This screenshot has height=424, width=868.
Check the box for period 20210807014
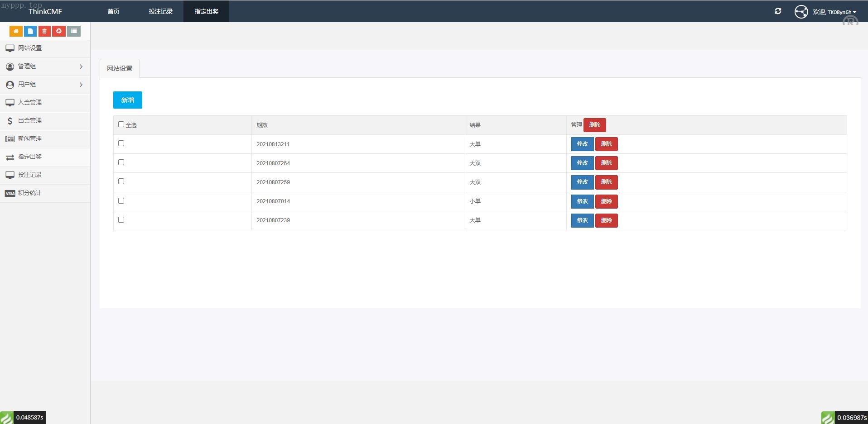(121, 201)
